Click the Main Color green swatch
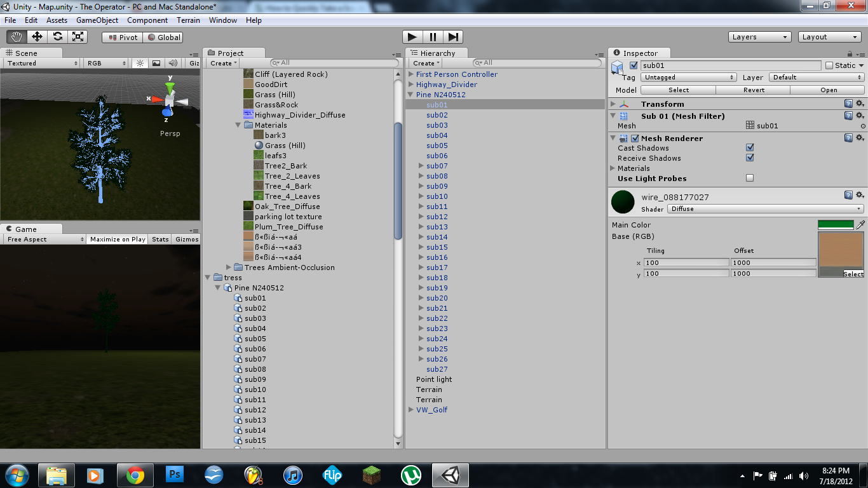 tap(836, 224)
